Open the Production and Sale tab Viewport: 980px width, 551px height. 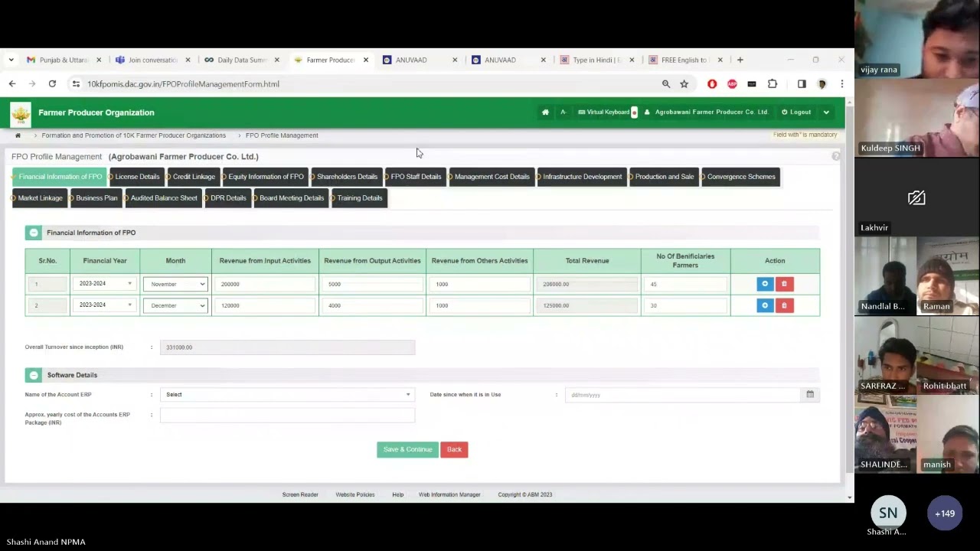(x=664, y=177)
